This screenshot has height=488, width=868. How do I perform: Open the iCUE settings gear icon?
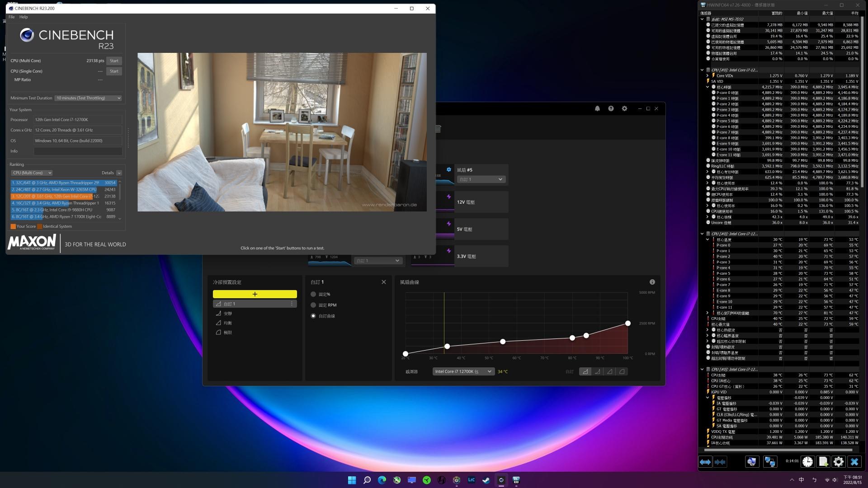coord(624,108)
